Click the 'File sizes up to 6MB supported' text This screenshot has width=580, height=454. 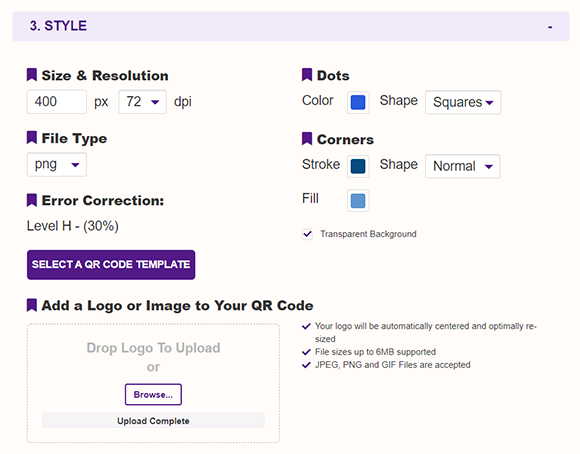pos(375,352)
